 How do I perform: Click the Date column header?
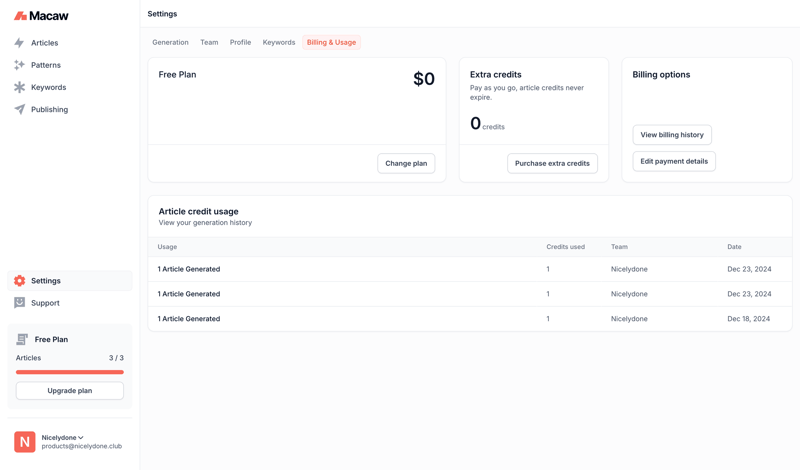[734, 246]
